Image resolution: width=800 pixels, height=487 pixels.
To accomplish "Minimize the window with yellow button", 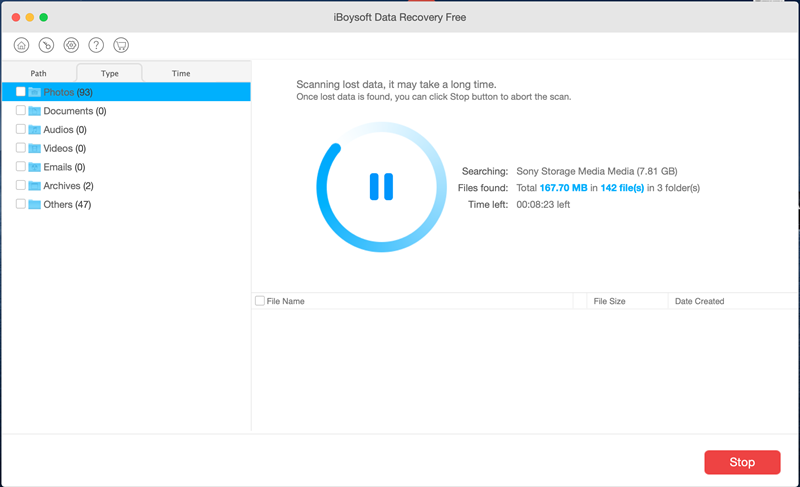I will click(30, 17).
